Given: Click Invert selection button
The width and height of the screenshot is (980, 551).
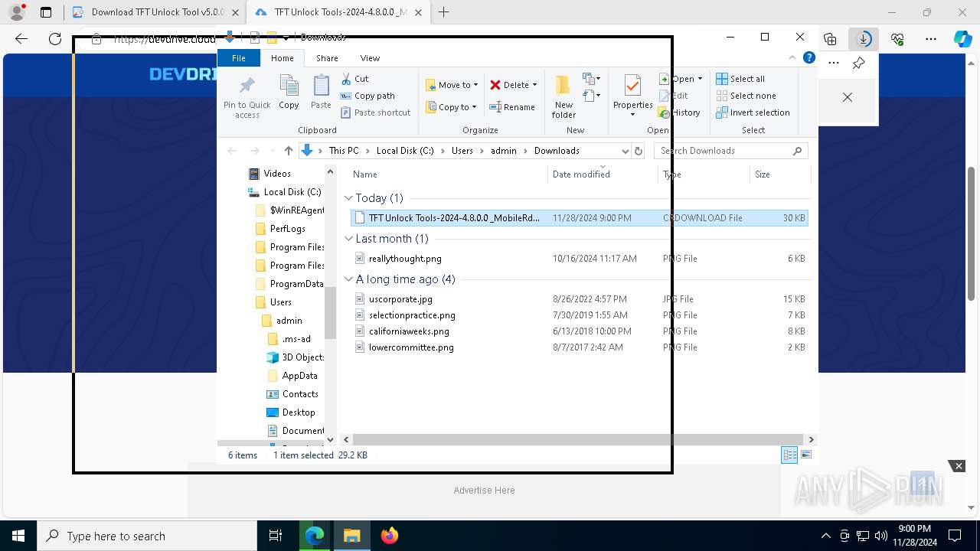Looking at the screenshot, I should coord(753,112).
